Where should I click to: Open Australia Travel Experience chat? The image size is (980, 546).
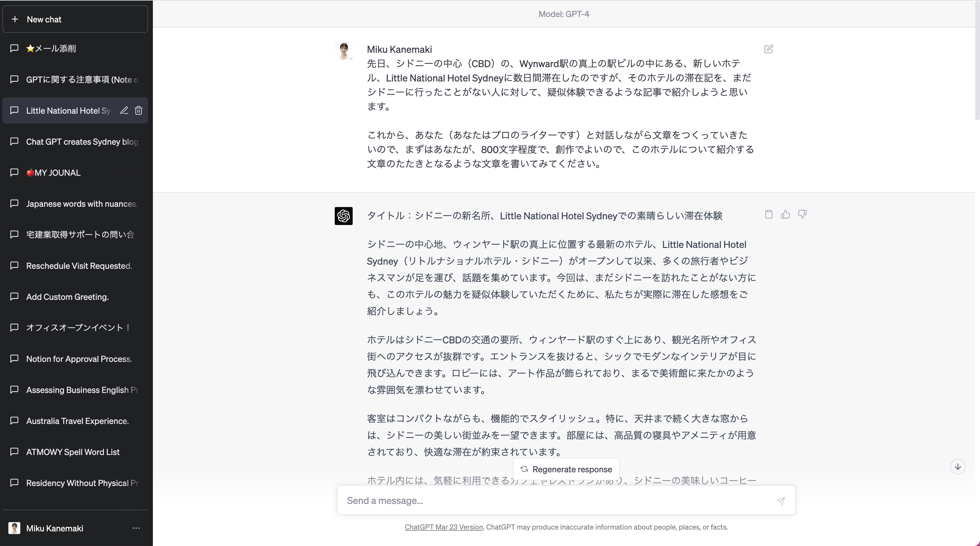coord(75,421)
